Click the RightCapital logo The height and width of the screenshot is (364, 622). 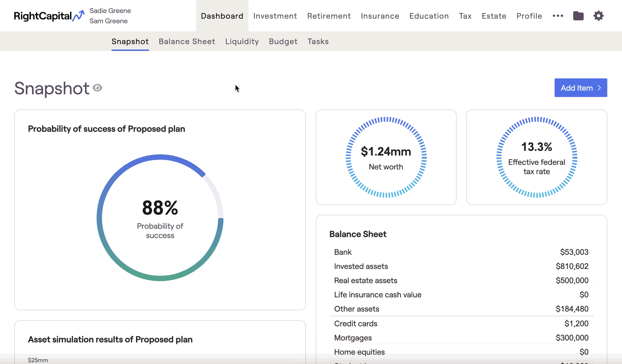tap(49, 16)
